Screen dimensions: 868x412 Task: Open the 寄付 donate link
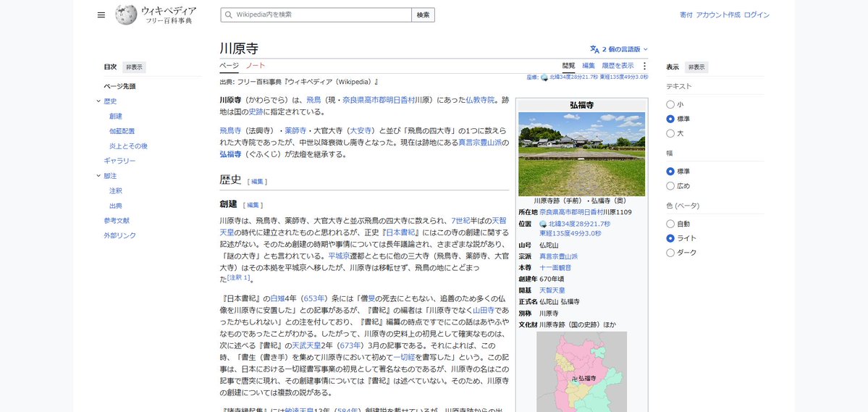[686, 15]
